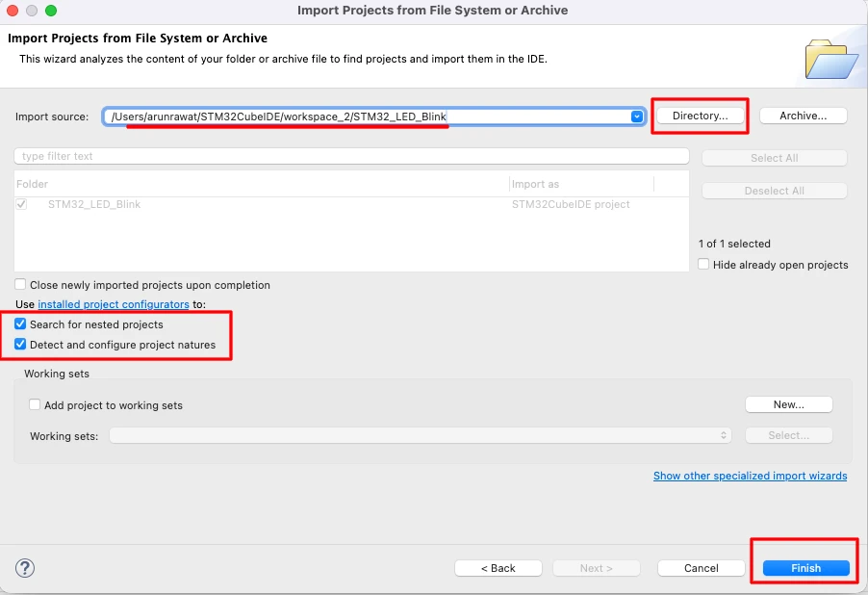Image resolution: width=868 pixels, height=595 pixels.
Task: Cancel the import dialog
Action: 701,568
